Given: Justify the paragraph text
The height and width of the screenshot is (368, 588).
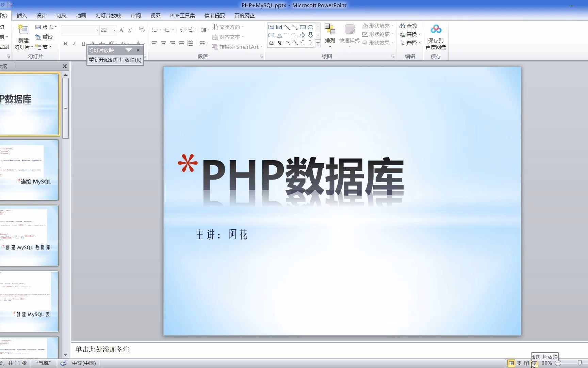Looking at the screenshot, I should pyautogui.click(x=182, y=43).
